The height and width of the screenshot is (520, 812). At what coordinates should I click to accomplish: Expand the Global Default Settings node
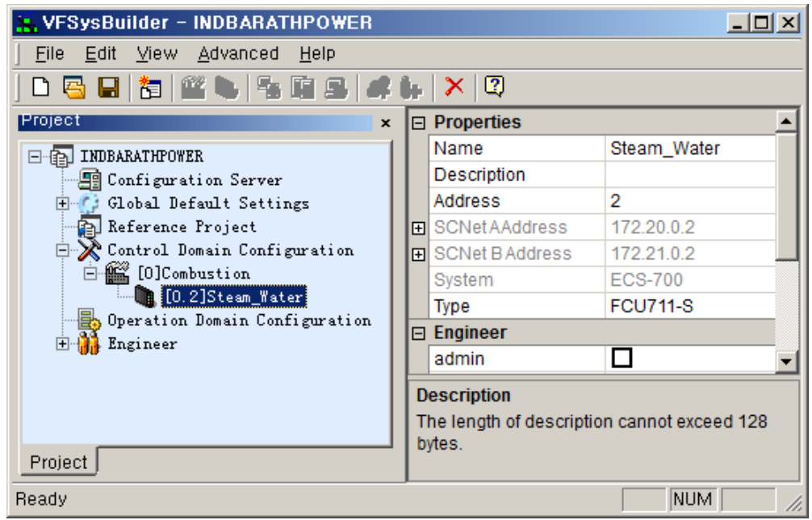pos(62,203)
